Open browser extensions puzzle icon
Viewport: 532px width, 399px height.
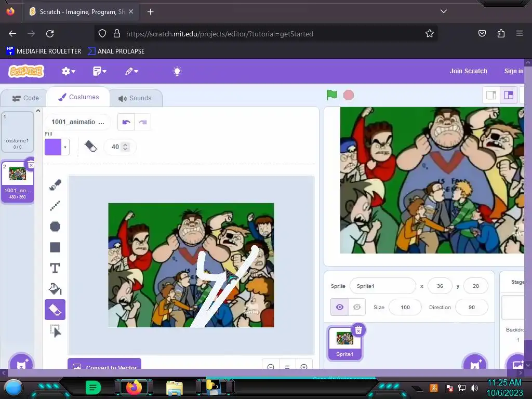(501, 33)
